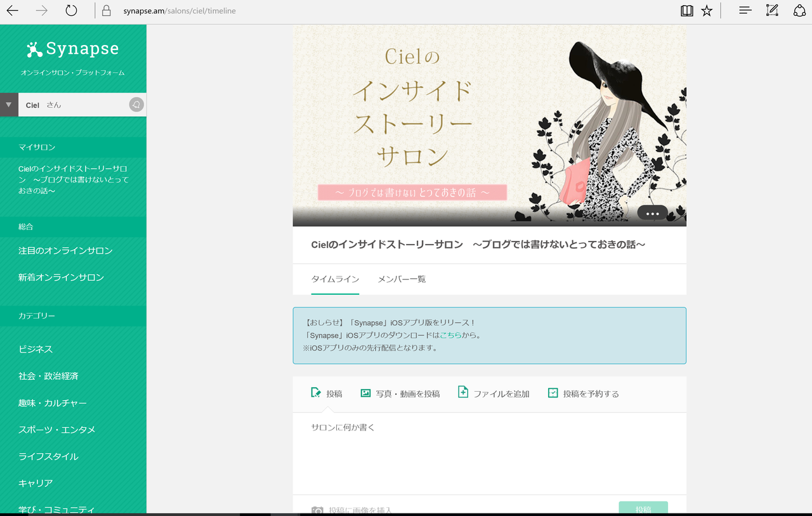Click the checkbox icon for 投稿を予約する

point(553,393)
